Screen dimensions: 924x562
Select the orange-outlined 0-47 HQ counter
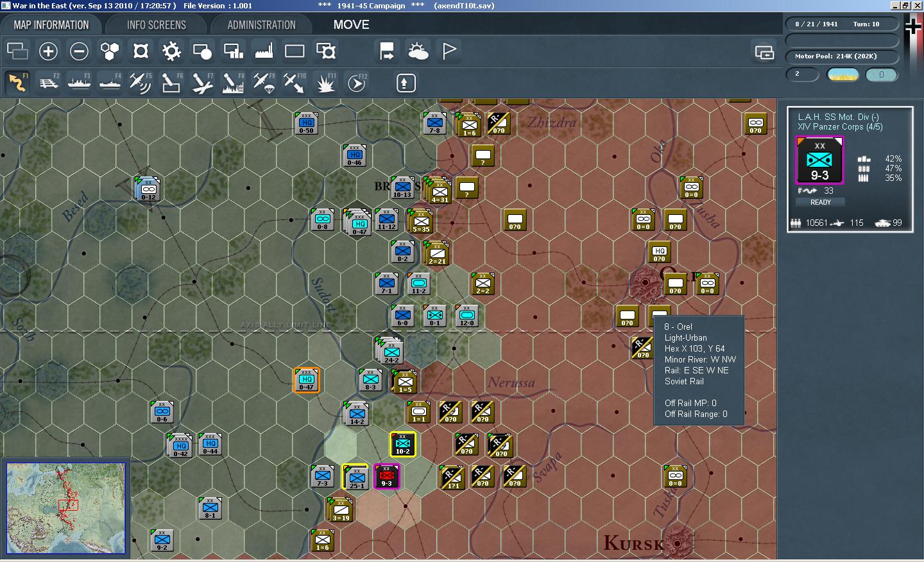[307, 380]
